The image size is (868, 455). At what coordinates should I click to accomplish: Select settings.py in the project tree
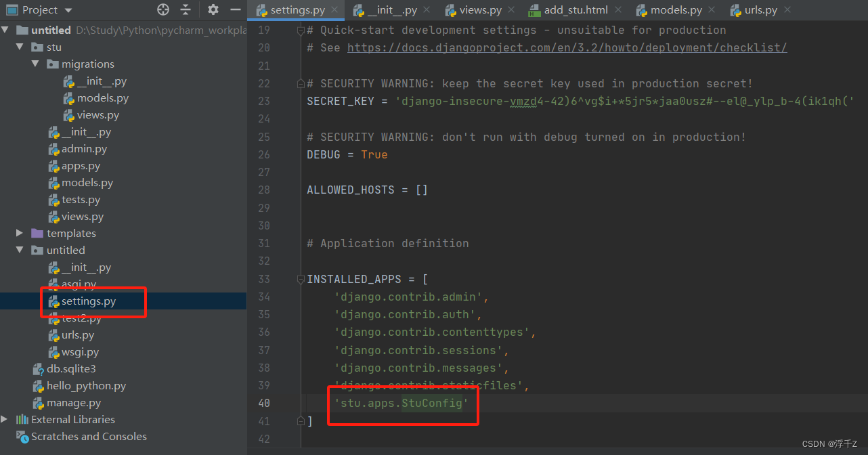pos(89,301)
